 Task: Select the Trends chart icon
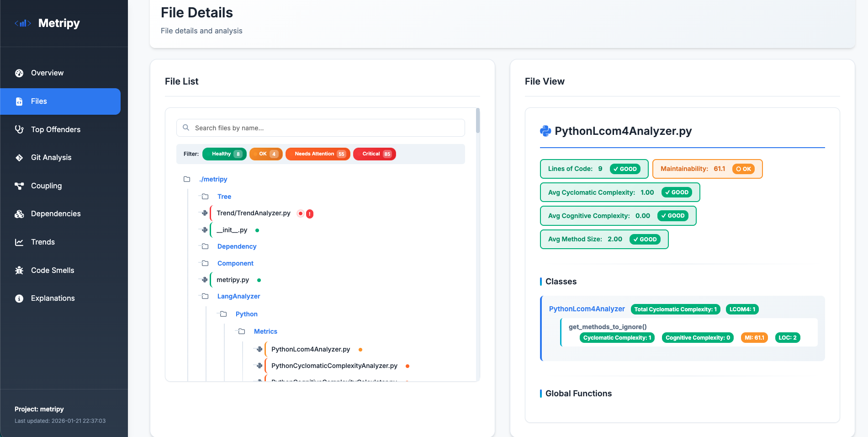[x=19, y=242]
